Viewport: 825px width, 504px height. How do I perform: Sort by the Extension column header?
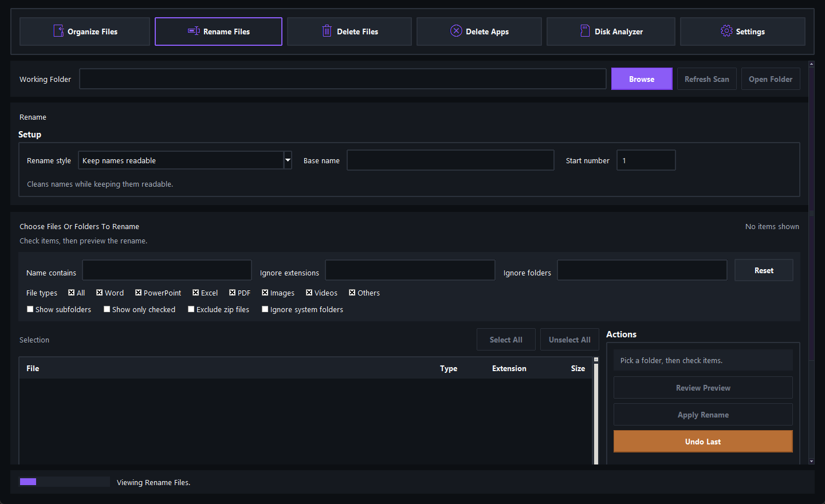509,368
